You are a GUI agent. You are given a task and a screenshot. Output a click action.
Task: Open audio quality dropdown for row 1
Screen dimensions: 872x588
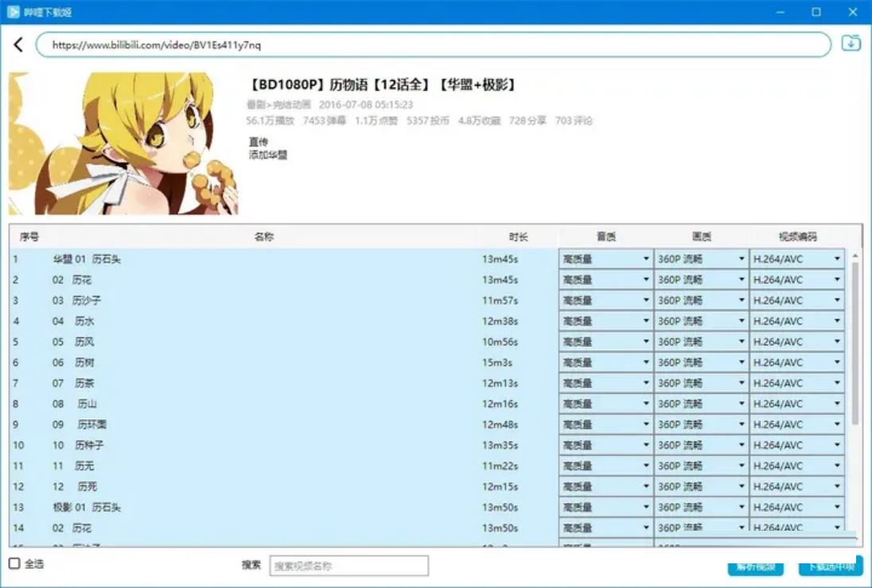pos(605,259)
